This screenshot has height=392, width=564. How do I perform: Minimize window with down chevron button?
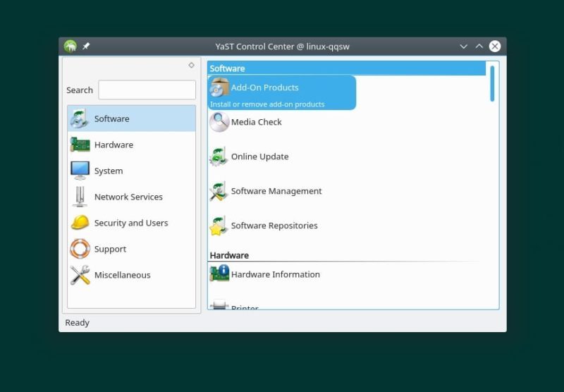464,47
